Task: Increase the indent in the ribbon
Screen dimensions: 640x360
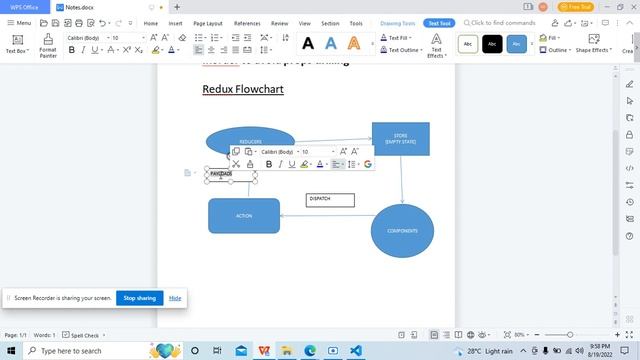Action: pos(248,38)
